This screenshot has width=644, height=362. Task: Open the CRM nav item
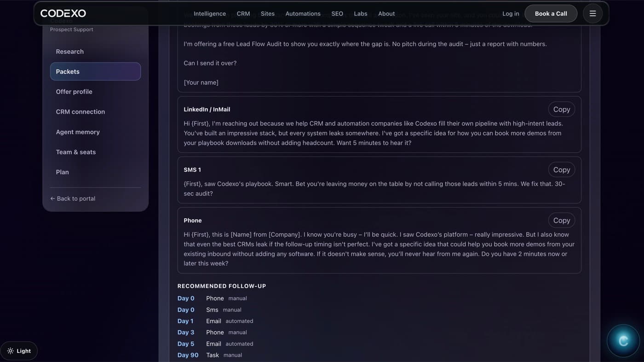point(243,13)
